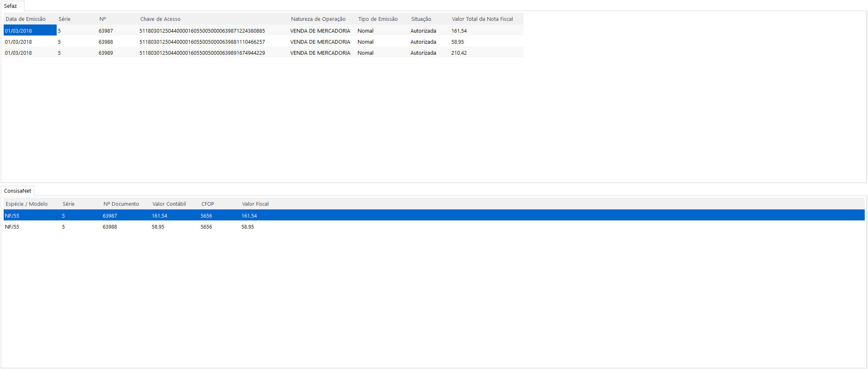Click access key ending in 674944229
Screen dimensions: 868x369
tap(202, 53)
